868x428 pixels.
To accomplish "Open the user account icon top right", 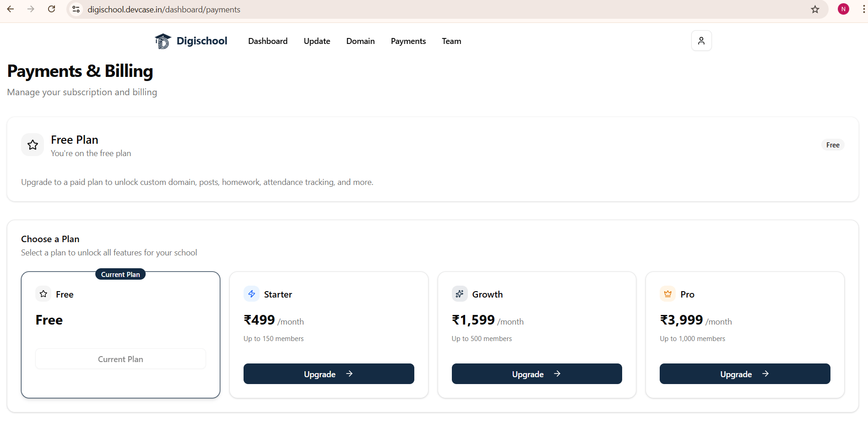I will (x=701, y=40).
